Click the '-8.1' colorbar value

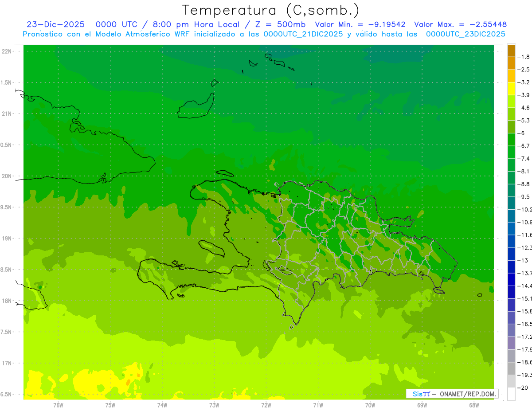(524, 172)
